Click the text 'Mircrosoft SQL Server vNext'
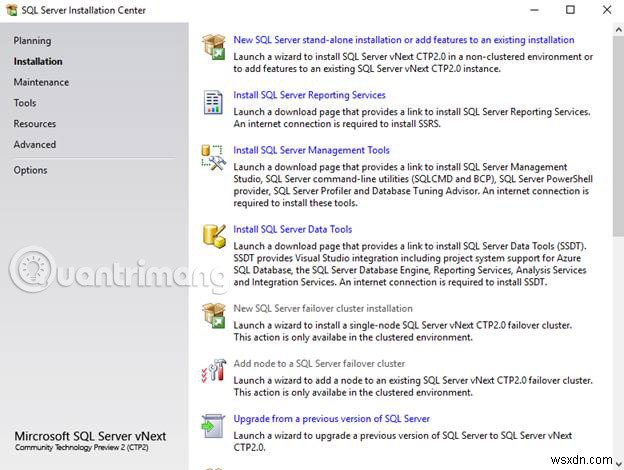Image resolution: width=624 pixels, height=470 pixels. point(90,436)
